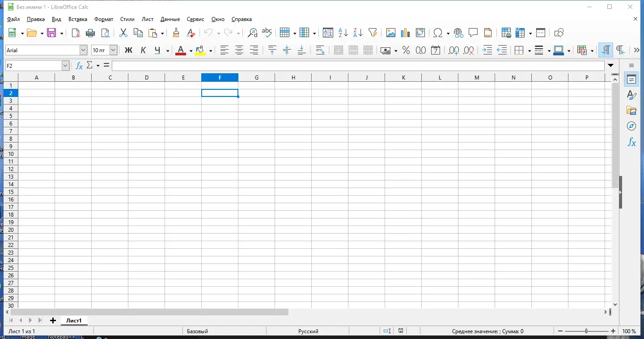Toggle bold Ж formatting
The height and width of the screenshot is (339, 644).
128,50
